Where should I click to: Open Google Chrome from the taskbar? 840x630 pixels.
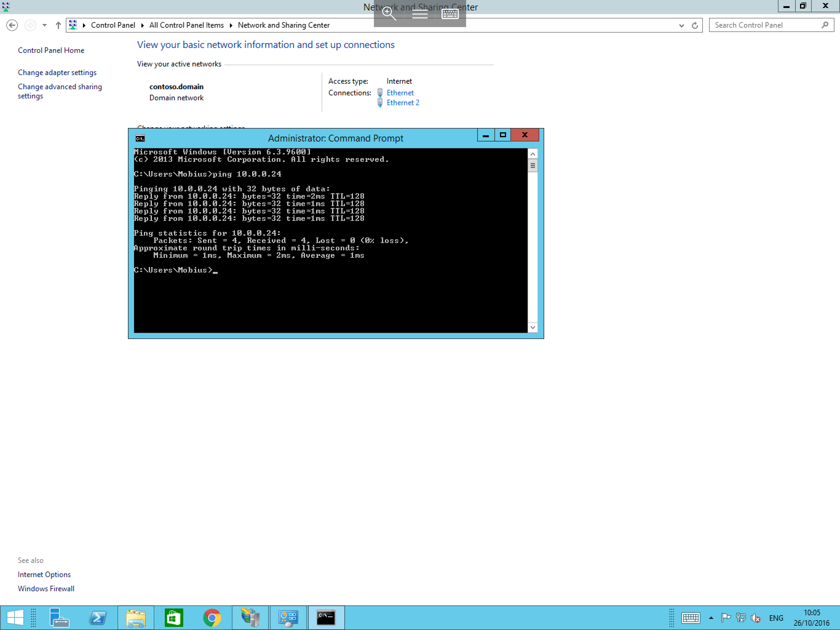(x=212, y=617)
